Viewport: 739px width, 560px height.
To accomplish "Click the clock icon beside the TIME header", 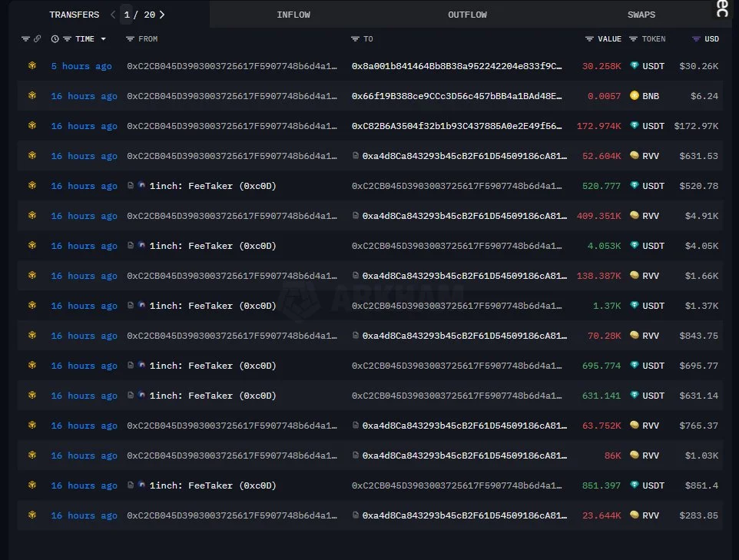I will tap(55, 39).
